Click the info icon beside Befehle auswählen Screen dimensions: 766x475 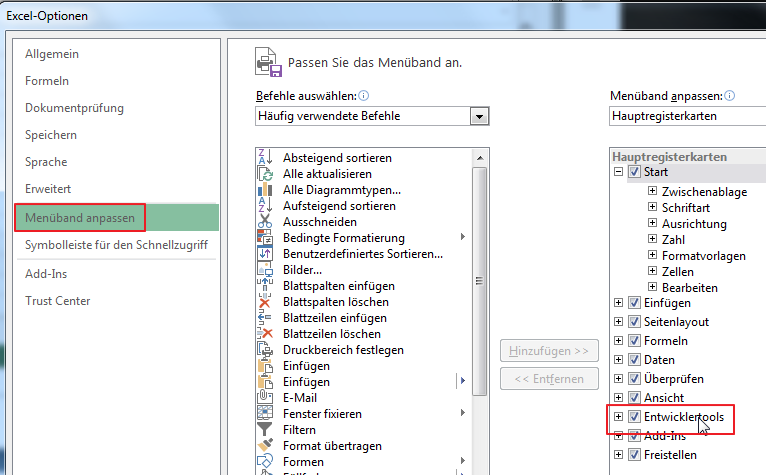[363, 96]
